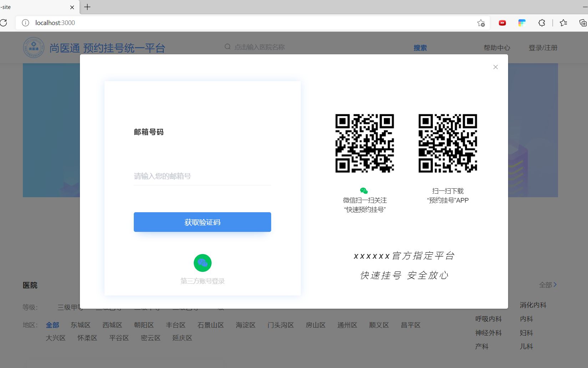Click the green WeChat login icon
The height and width of the screenshot is (368, 588).
pyautogui.click(x=203, y=263)
